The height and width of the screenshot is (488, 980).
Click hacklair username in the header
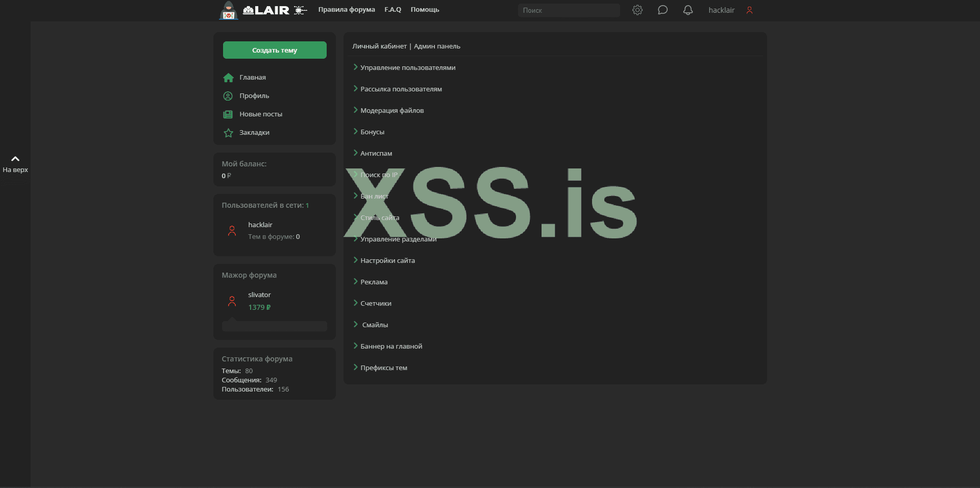(721, 10)
